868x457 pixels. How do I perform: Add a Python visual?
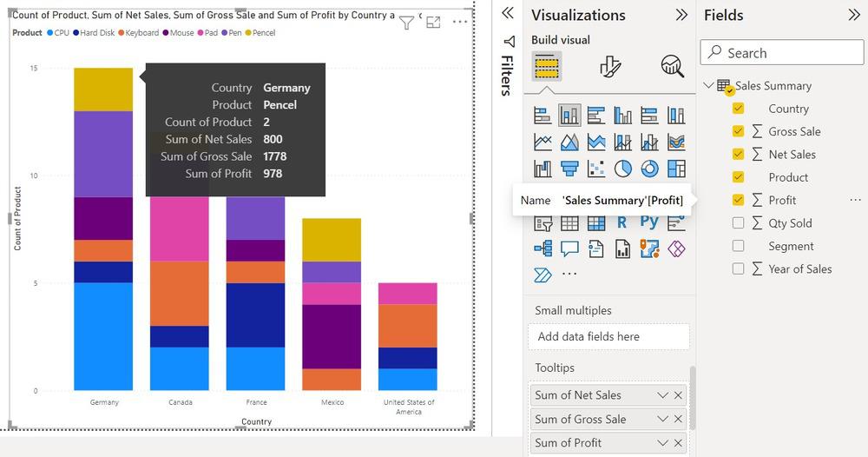[649, 222]
